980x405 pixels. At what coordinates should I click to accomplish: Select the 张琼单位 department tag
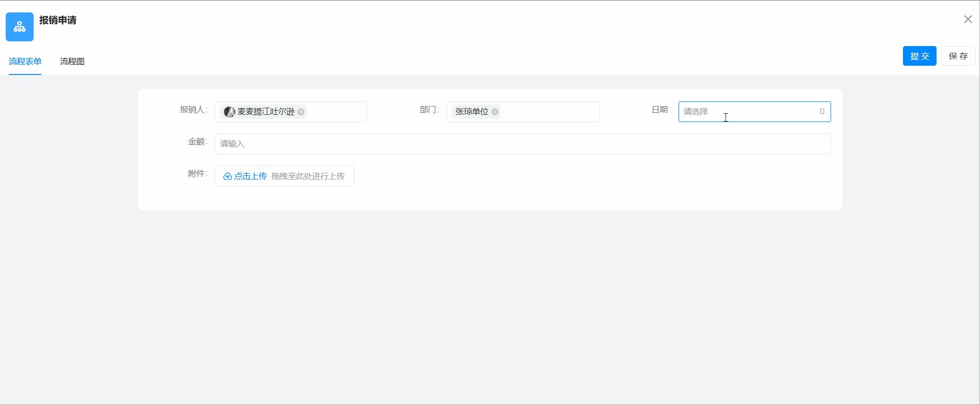coord(472,112)
